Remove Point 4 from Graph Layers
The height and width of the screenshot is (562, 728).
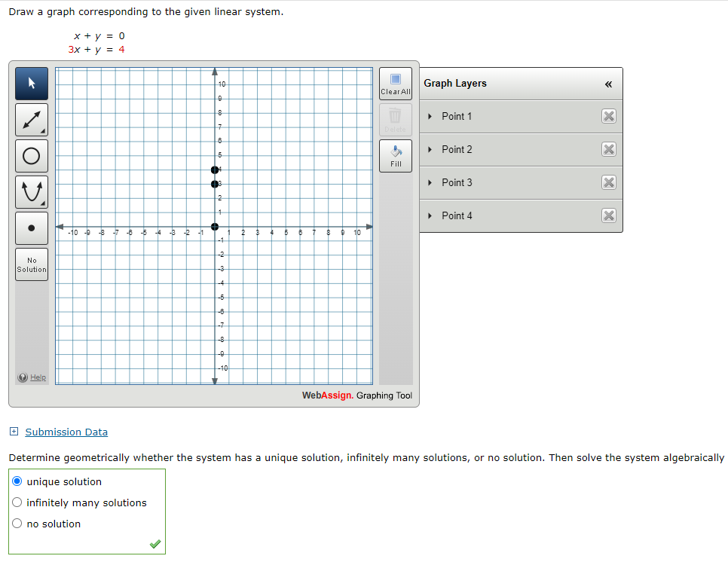coord(609,215)
